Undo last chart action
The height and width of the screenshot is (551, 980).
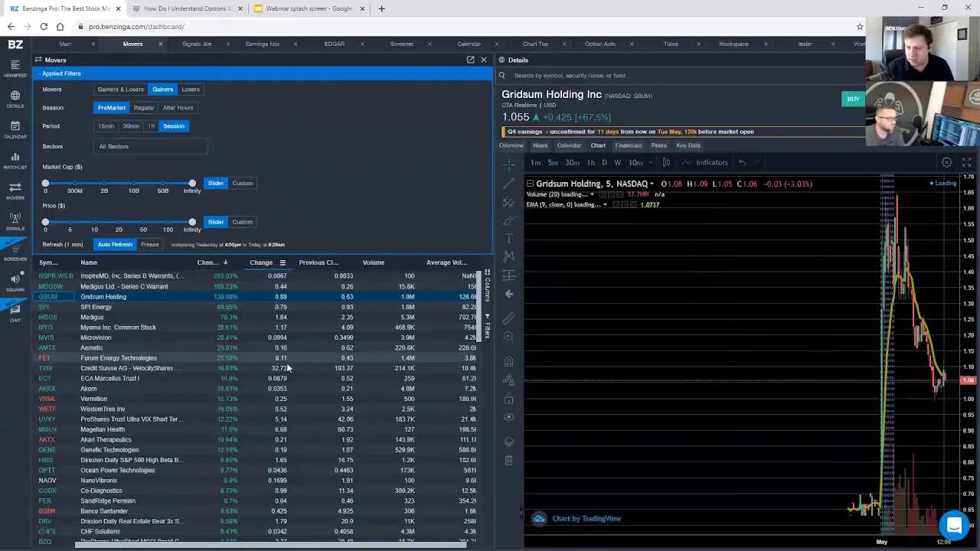coord(742,162)
